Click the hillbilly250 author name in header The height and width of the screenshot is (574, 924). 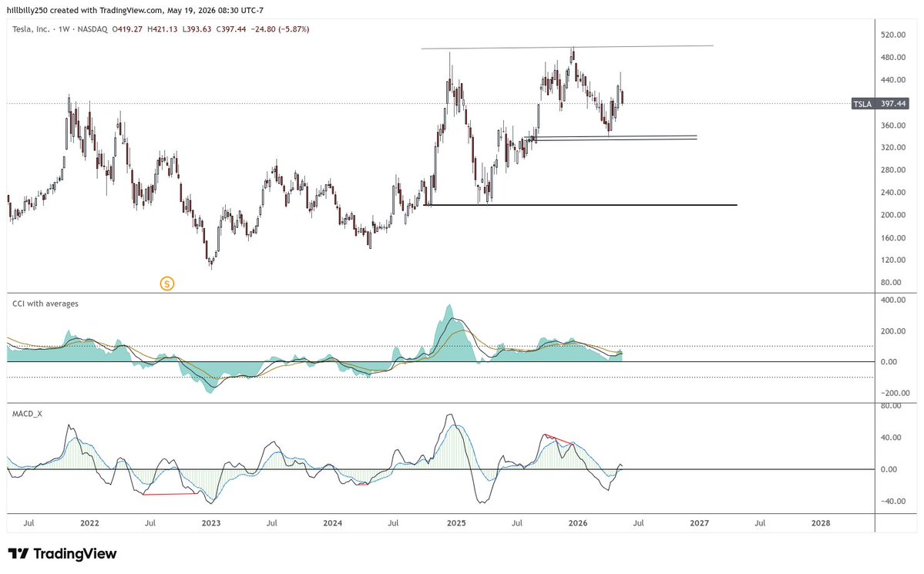pos(26,10)
